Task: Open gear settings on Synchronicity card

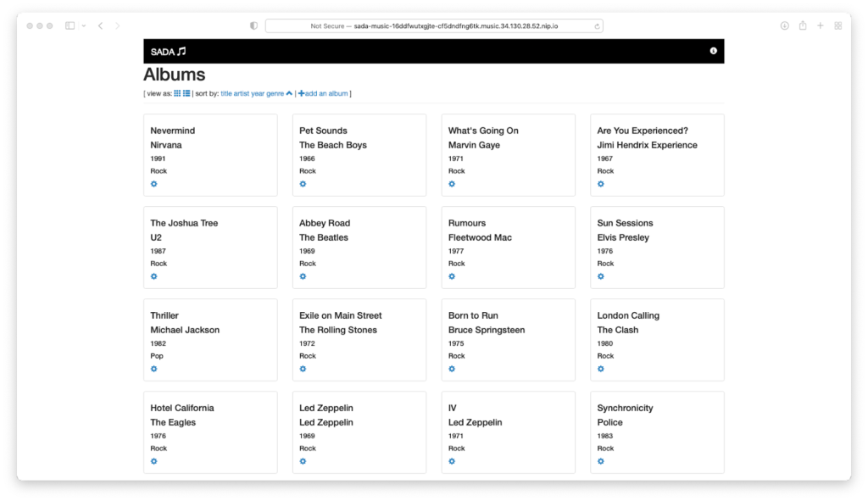Action: [601, 461]
